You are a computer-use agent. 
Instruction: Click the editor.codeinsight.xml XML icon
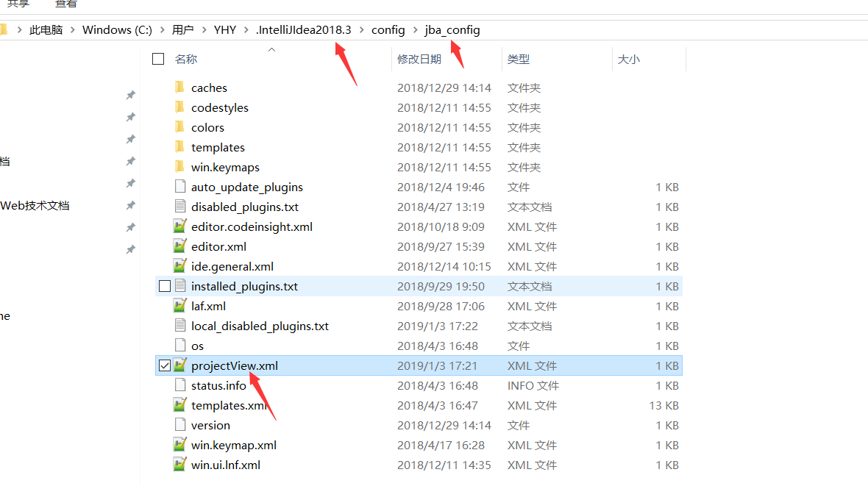180,226
